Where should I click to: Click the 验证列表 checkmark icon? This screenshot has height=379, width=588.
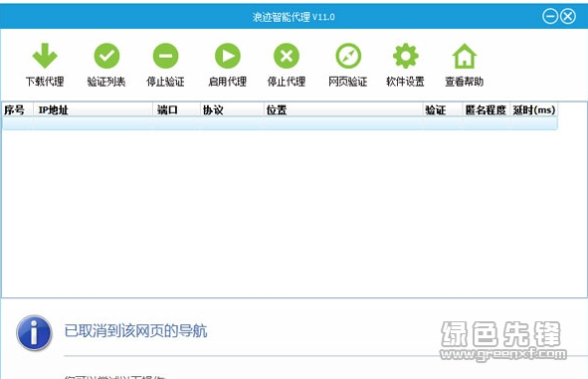(x=106, y=56)
